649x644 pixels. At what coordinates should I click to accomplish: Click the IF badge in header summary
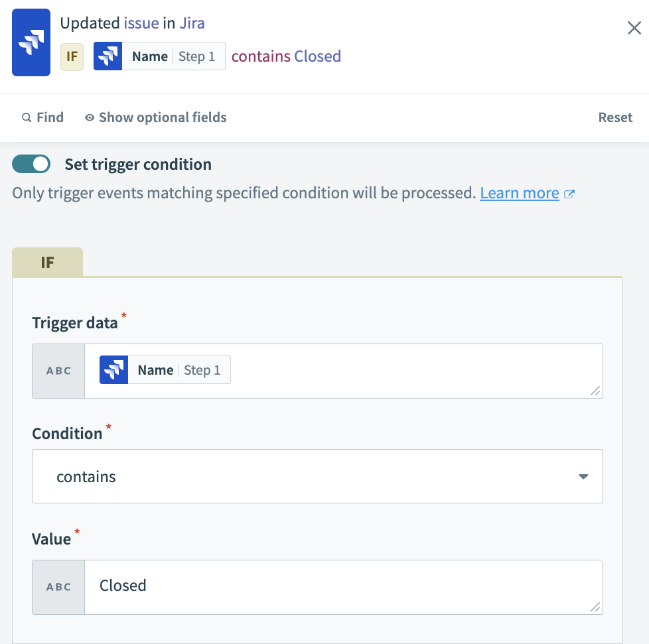point(72,56)
